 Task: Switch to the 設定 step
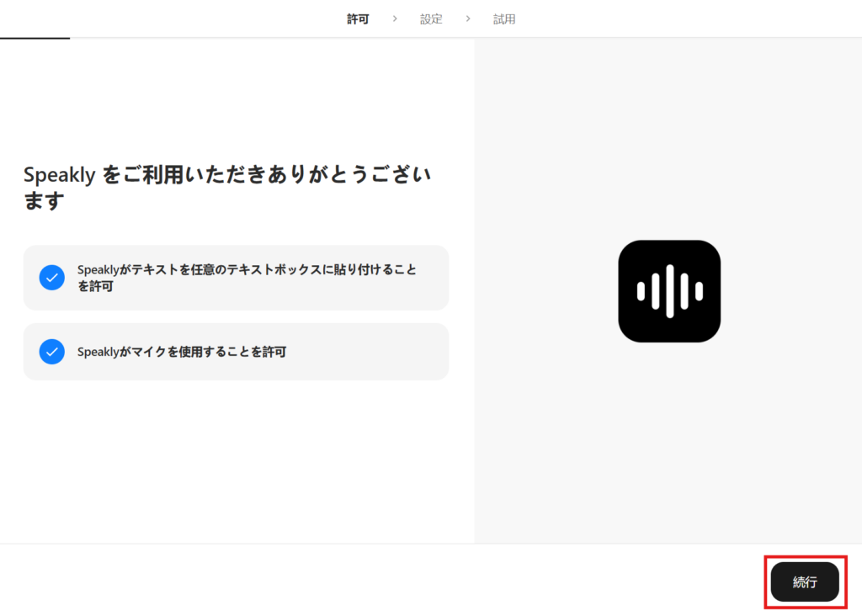(x=431, y=19)
